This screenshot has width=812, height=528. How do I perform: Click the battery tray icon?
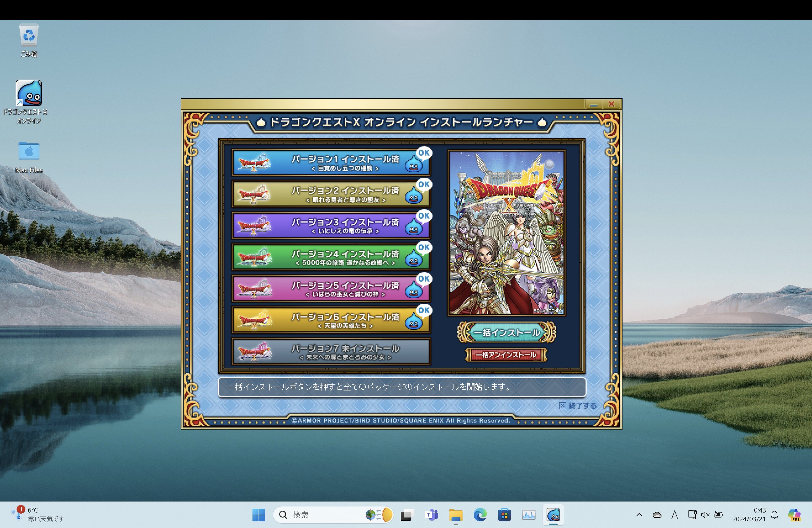coord(719,515)
